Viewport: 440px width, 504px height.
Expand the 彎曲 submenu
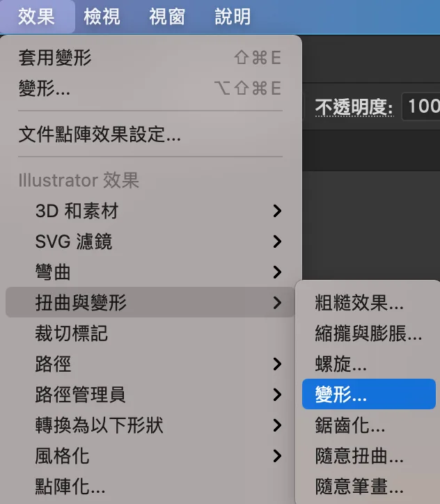point(150,272)
